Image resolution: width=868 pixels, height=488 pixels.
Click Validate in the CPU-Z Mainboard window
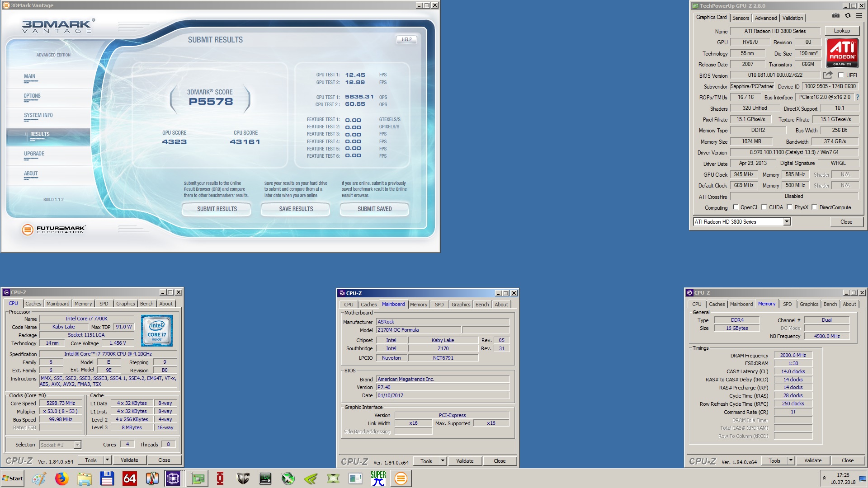coord(465,461)
